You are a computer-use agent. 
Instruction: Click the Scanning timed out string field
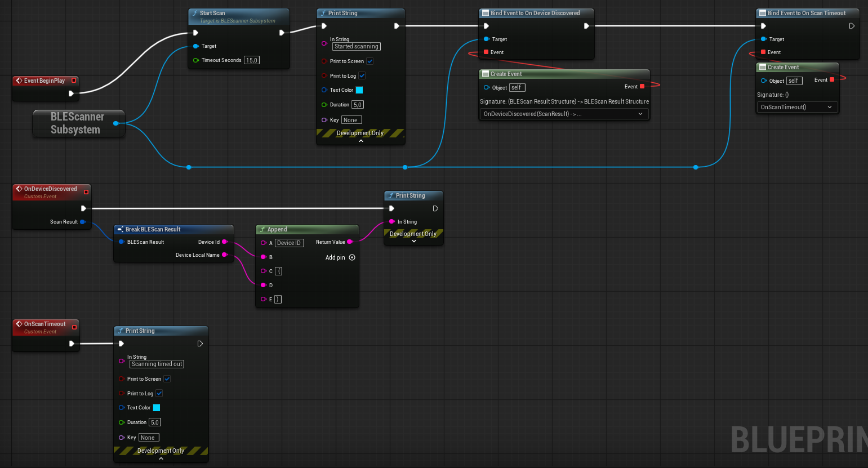coord(157,364)
